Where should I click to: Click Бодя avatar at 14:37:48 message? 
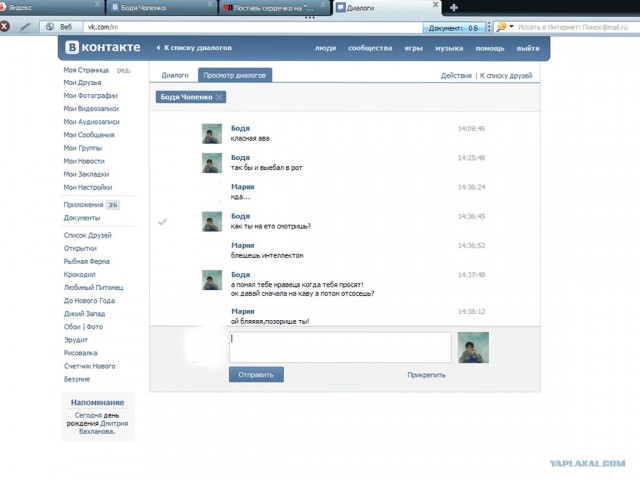(212, 280)
